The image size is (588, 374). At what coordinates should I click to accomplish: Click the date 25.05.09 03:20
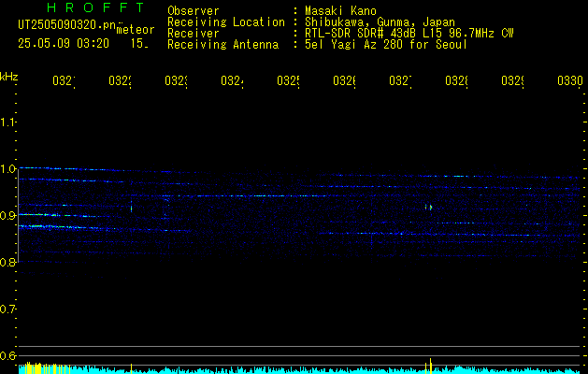click(64, 44)
